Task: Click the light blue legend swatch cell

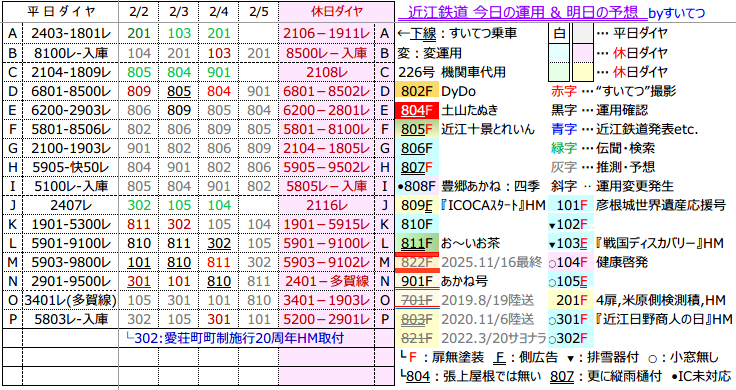Action: pyautogui.click(x=559, y=53)
